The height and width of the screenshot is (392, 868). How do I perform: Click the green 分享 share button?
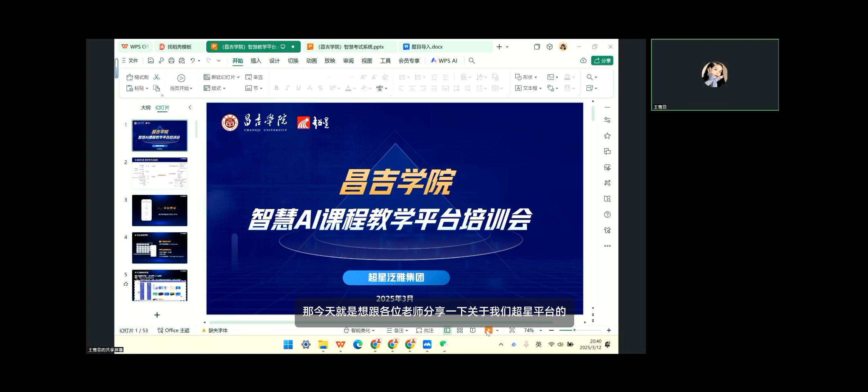602,61
